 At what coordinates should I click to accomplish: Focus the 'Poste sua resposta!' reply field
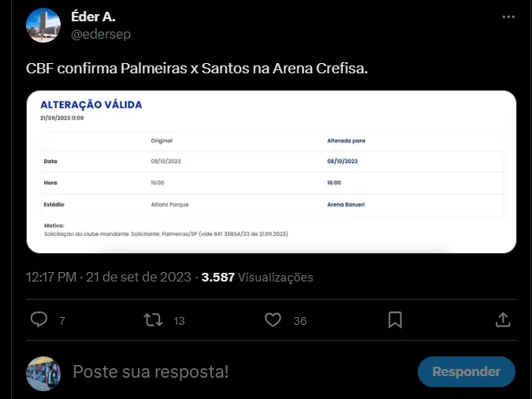236,371
